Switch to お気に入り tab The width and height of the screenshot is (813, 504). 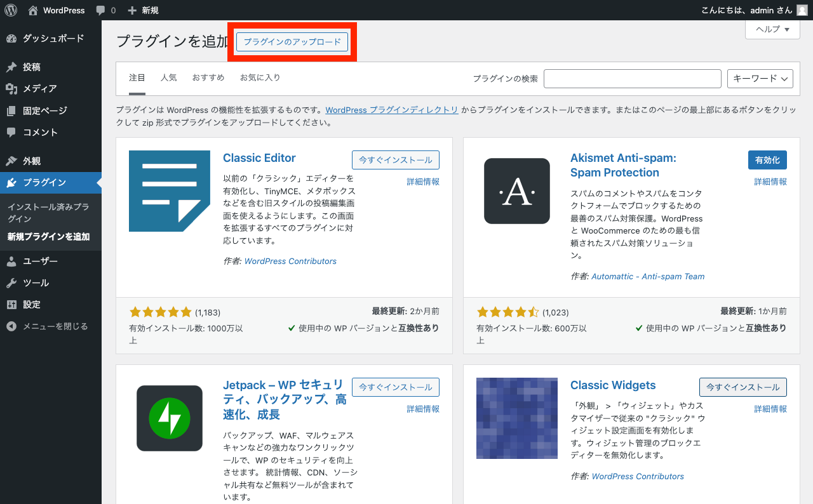coord(260,78)
